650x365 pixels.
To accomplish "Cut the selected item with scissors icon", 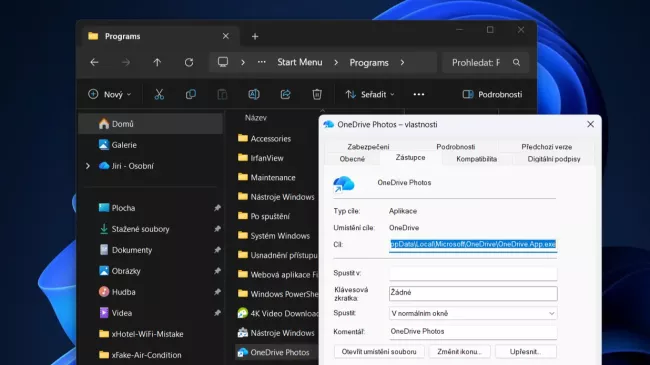I will tap(159, 95).
